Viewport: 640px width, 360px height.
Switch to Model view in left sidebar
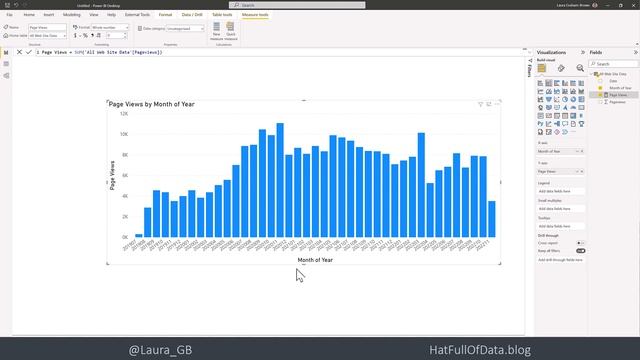coord(6,76)
